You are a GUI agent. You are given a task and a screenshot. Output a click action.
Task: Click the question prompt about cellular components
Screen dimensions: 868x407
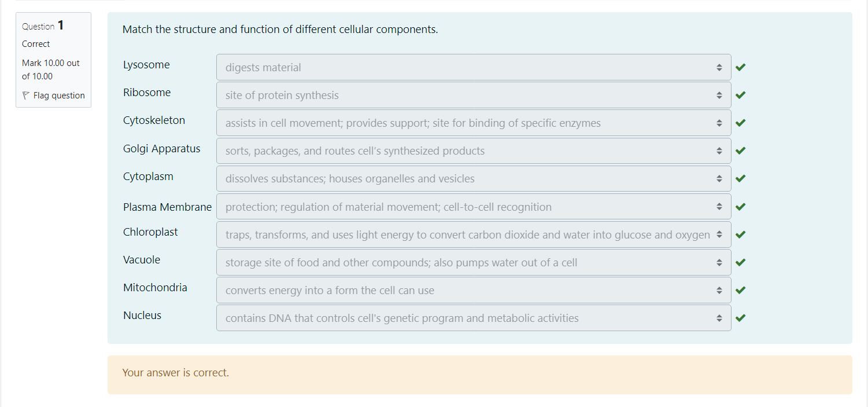point(280,30)
